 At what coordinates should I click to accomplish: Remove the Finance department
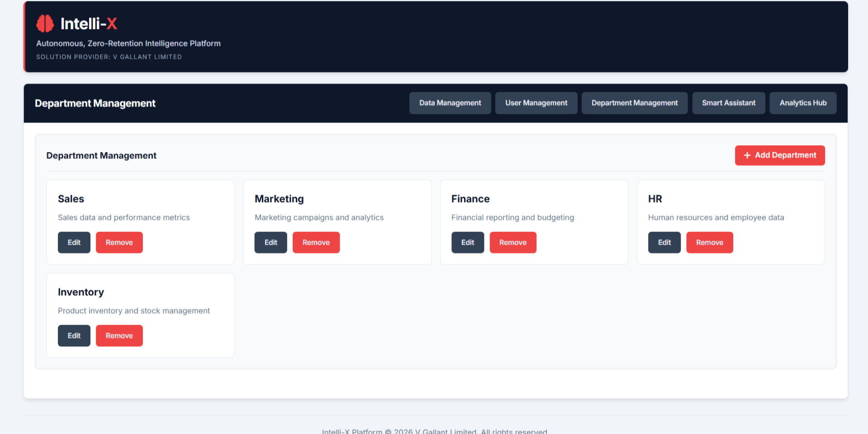(512, 243)
